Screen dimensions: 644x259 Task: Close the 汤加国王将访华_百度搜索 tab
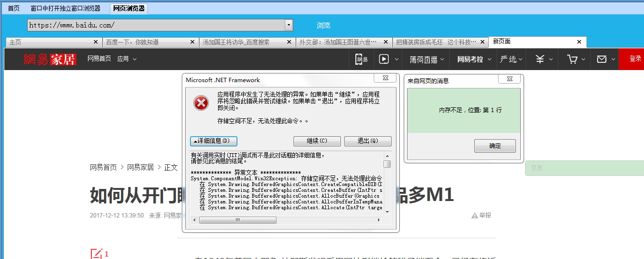289,42
